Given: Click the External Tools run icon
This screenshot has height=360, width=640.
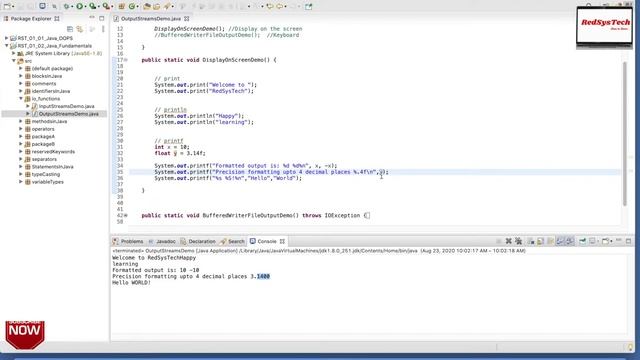Looking at the screenshot, I should pos(106,6).
